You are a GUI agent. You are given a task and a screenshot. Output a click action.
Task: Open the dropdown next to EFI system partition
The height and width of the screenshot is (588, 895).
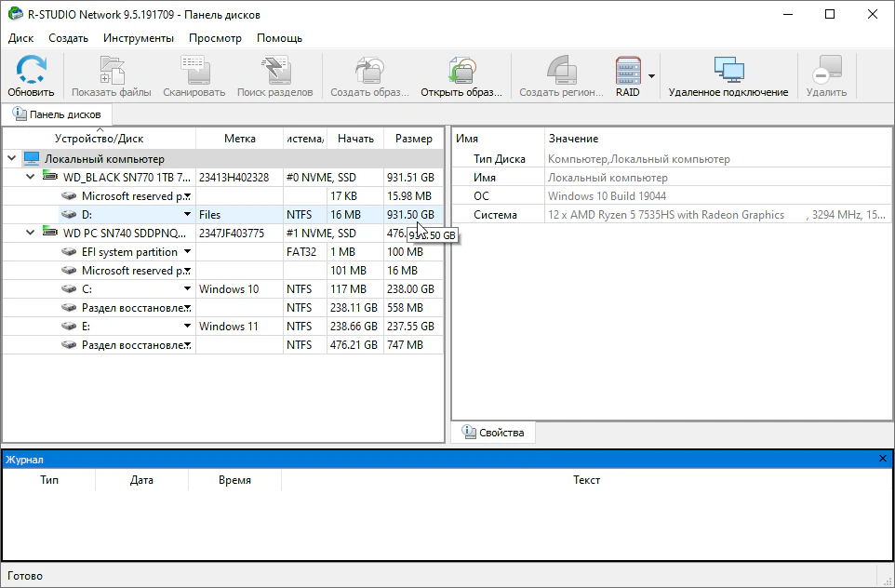point(187,252)
